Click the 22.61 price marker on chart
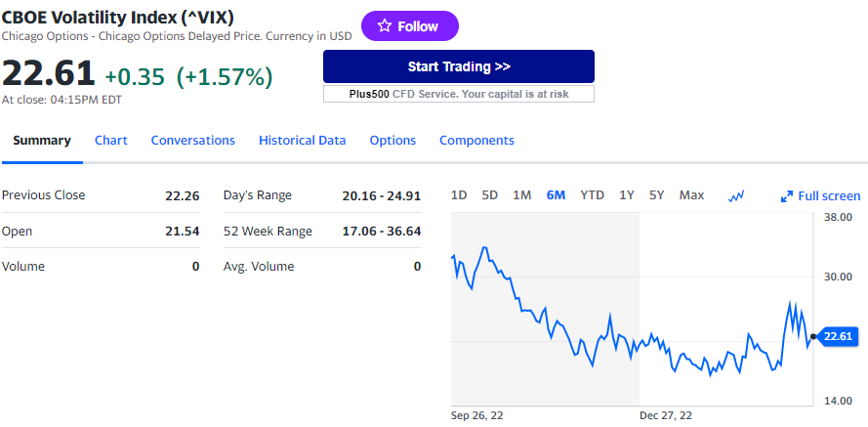 pos(838,336)
